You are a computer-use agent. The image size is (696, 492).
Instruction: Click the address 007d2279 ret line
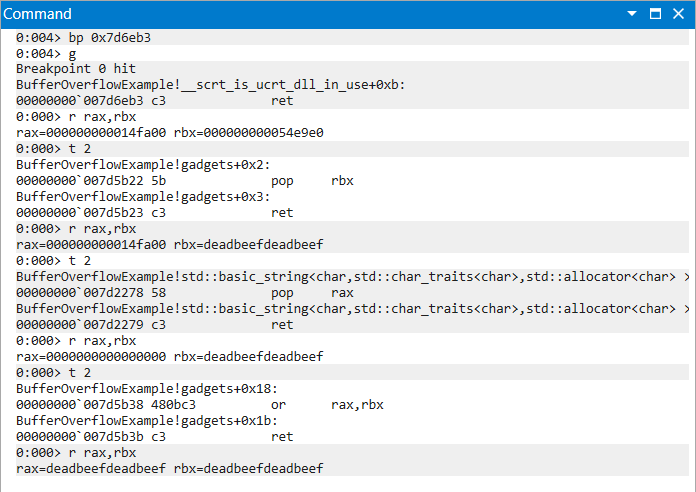click(154, 325)
